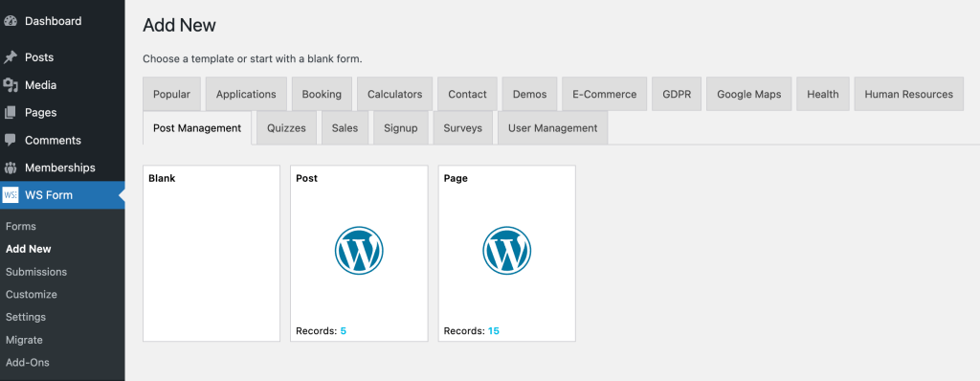Open the Migrate submenu link
Viewport: 980px width, 381px height.
[24, 340]
